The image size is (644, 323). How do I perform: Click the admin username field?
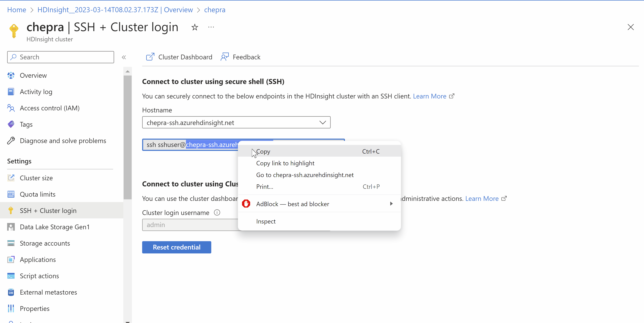[x=190, y=225]
